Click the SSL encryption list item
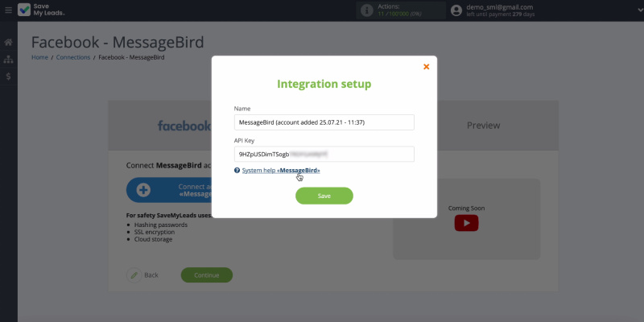The width and height of the screenshot is (644, 322). click(155, 232)
